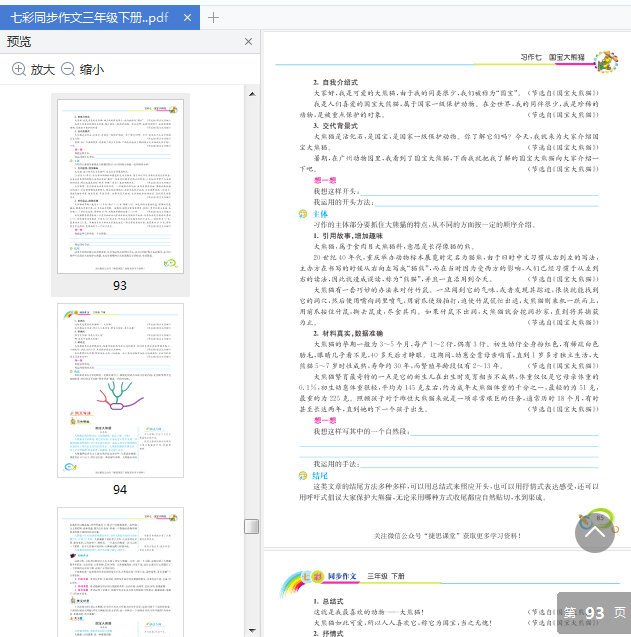Viewport: 631px width, 637px height.
Task: Click the 放大 zoom in magnifier icon
Action: point(19,69)
